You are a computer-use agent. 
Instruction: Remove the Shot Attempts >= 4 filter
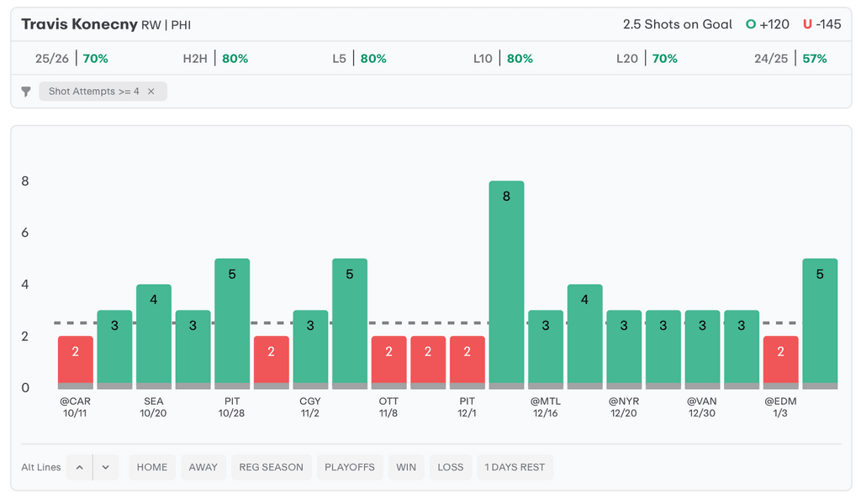click(x=151, y=92)
